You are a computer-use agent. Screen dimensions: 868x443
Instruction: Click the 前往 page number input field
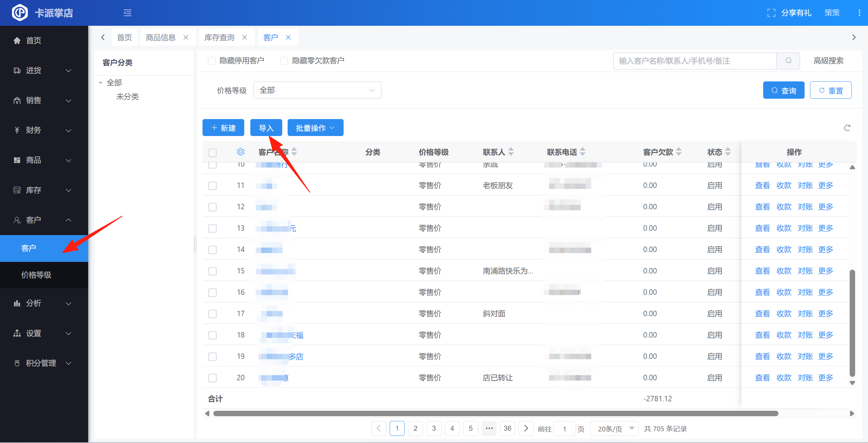[564, 429]
